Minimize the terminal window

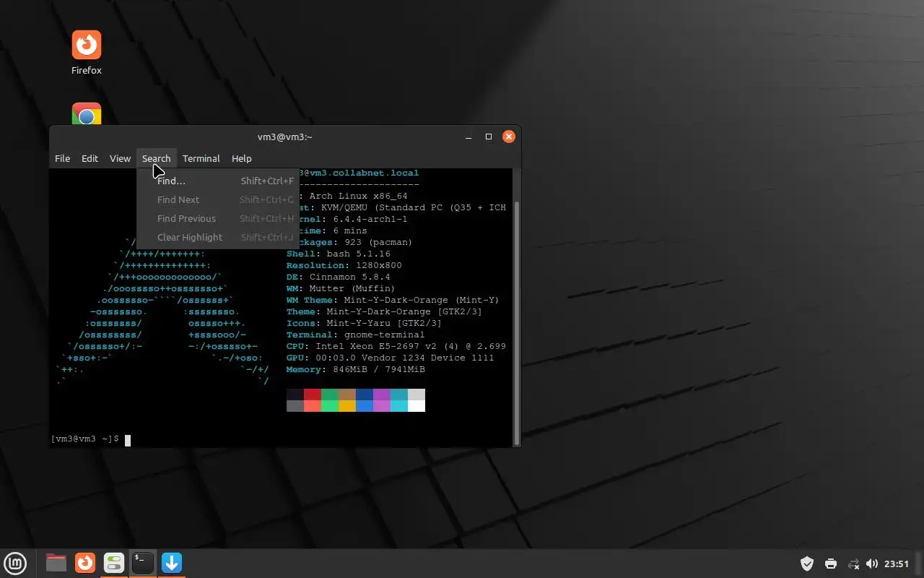(x=468, y=137)
